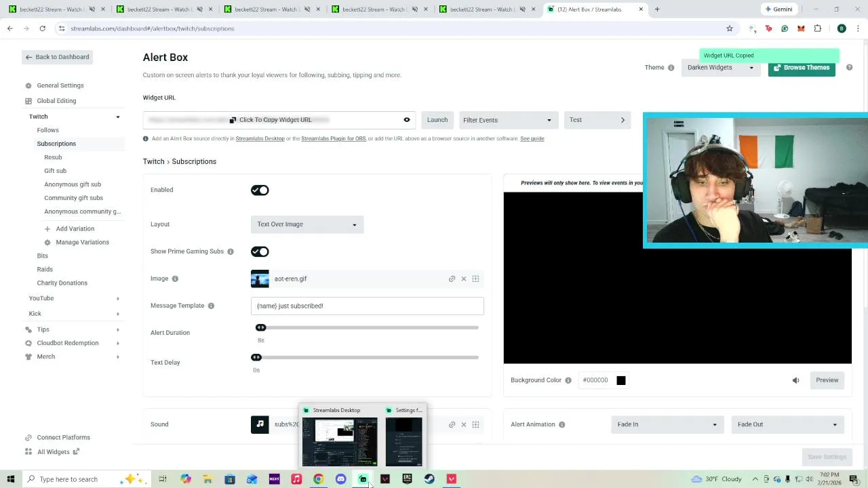Open the Grammarly extension icon
The width and height of the screenshot is (868, 488).
[x=785, y=28]
